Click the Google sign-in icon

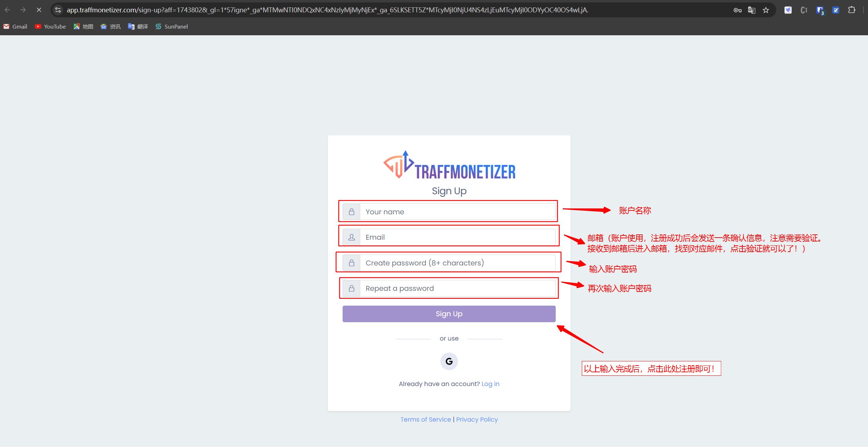point(449,361)
